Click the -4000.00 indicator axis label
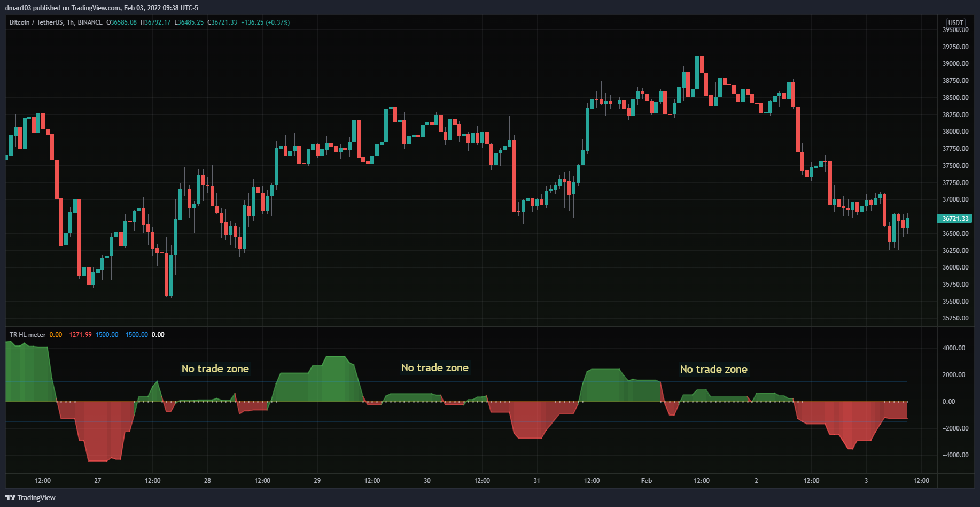 coord(955,455)
